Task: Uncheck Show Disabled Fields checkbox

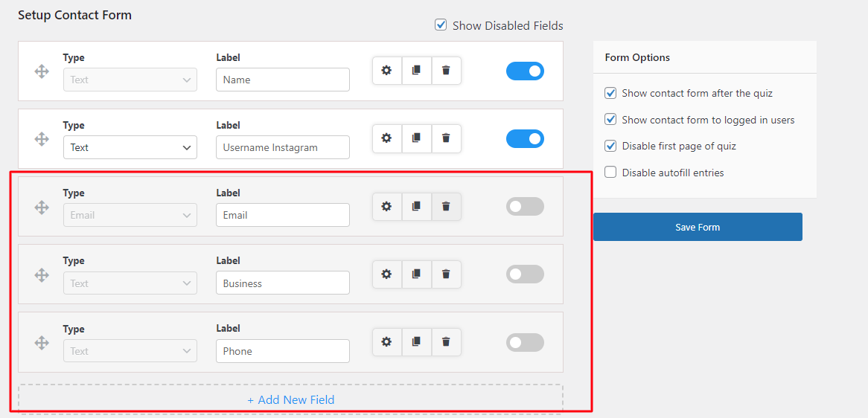Action: pyautogui.click(x=441, y=25)
